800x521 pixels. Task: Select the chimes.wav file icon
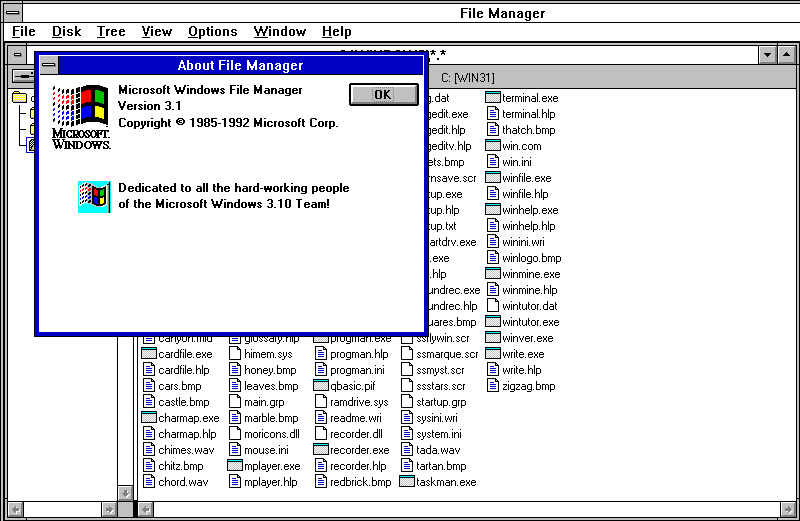click(148, 450)
